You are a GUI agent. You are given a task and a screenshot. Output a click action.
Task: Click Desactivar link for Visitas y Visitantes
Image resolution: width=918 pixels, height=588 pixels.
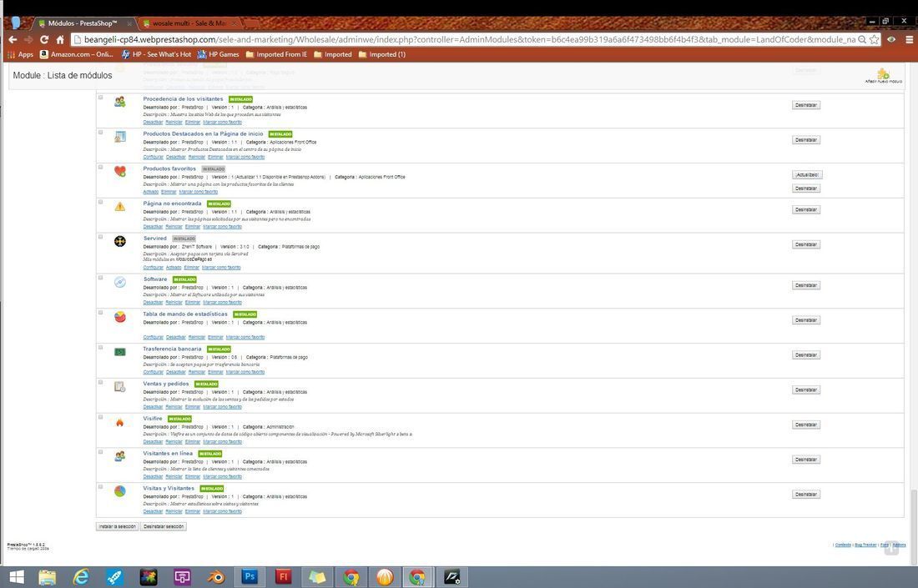(x=153, y=511)
